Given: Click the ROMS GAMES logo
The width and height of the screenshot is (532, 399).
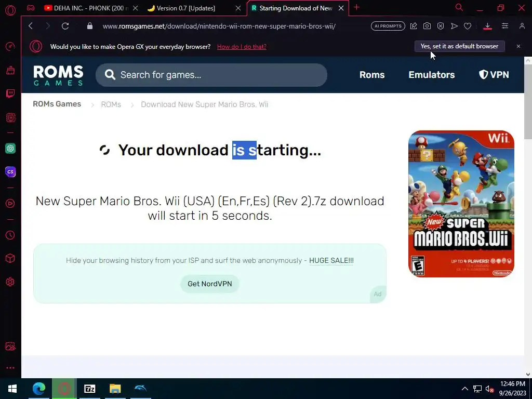Looking at the screenshot, I should click(x=58, y=75).
